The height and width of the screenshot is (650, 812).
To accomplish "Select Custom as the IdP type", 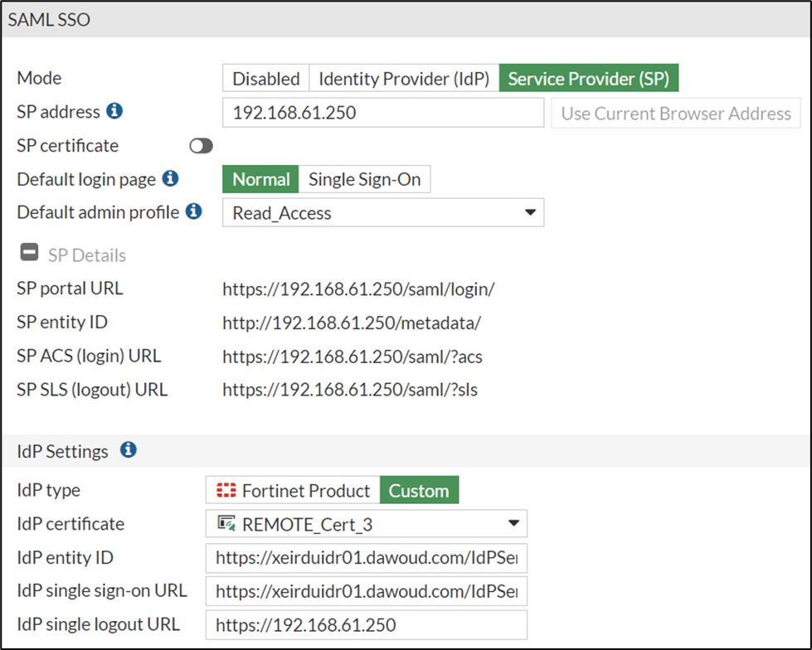I will click(x=419, y=490).
